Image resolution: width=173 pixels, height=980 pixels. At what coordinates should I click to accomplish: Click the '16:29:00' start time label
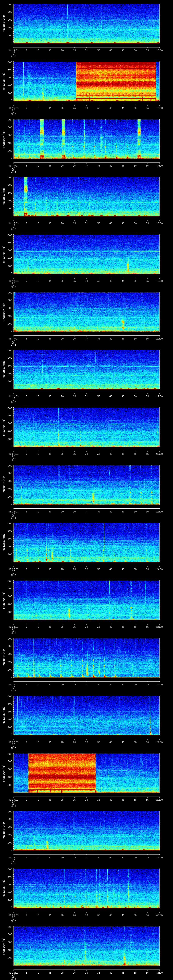[x=13, y=915]
